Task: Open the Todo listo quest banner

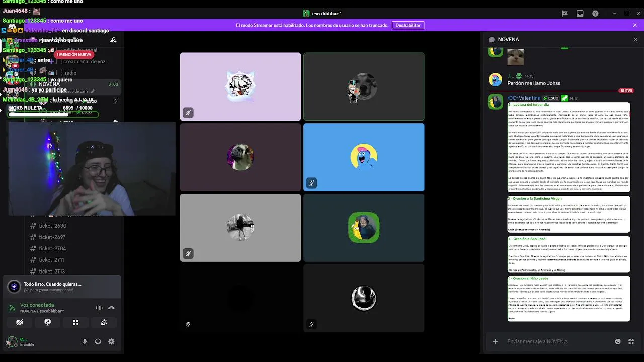Action: coord(62,287)
